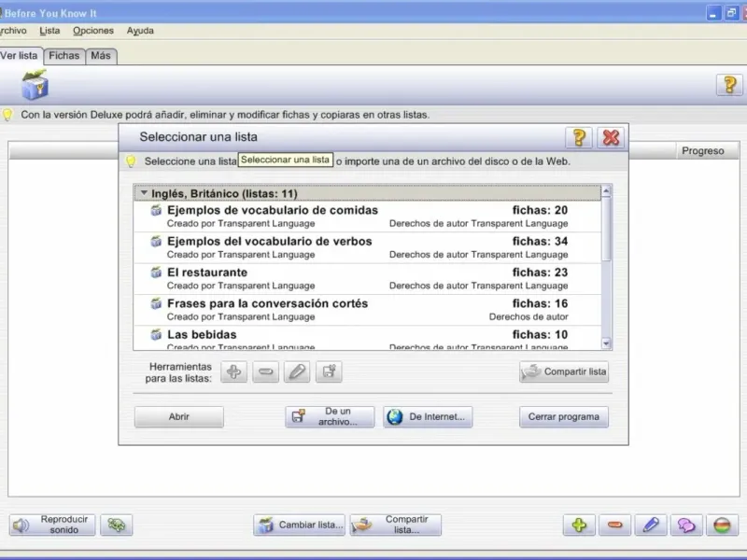
Task: Open the Ayuda menu
Action: (140, 31)
